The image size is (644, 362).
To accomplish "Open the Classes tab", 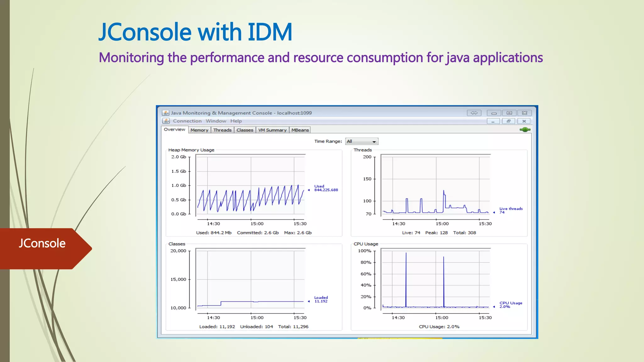I will [245, 130].
